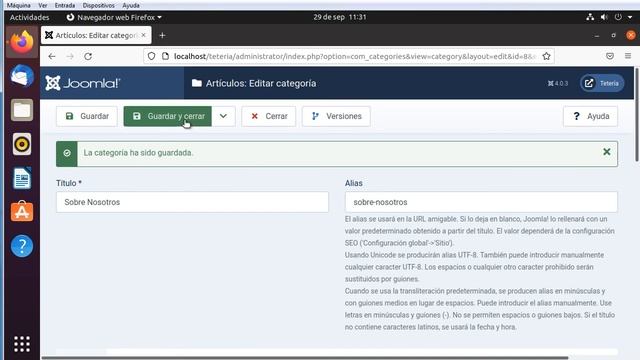
Task: Click the shield tracking protection icon
Action: [151, 56]
